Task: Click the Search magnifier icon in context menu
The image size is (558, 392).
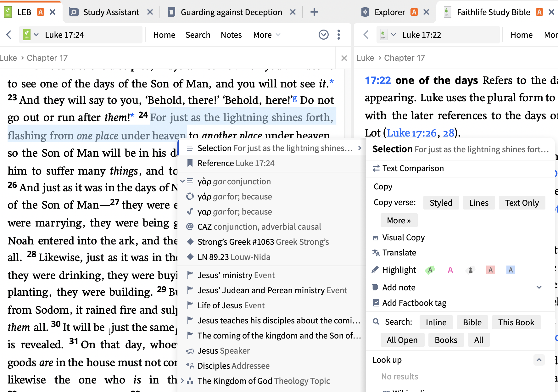Action: point(376,322)
